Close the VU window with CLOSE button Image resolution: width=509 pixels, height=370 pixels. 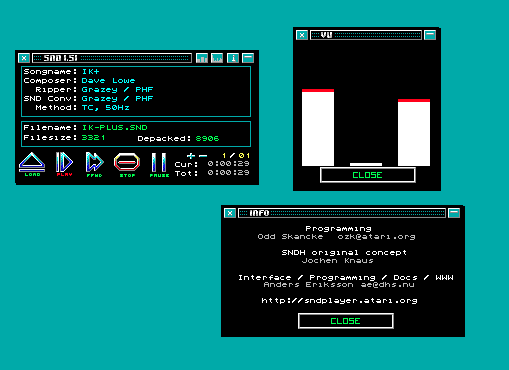click(368, 175)
